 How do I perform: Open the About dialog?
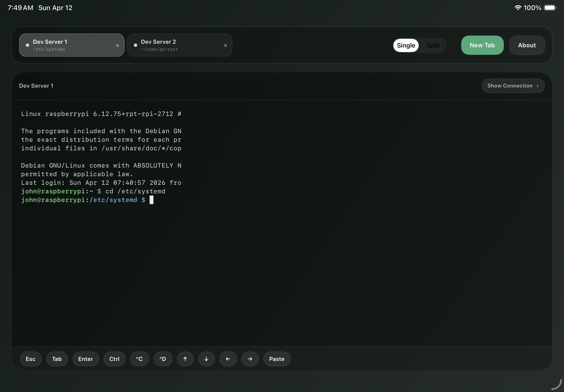tap(527, 45)
